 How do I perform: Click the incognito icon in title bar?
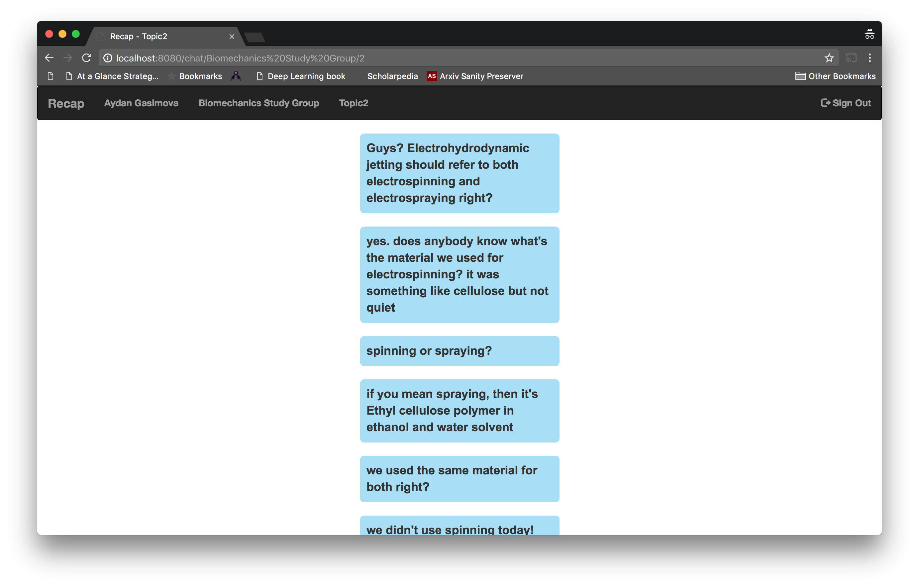(869, 34)
